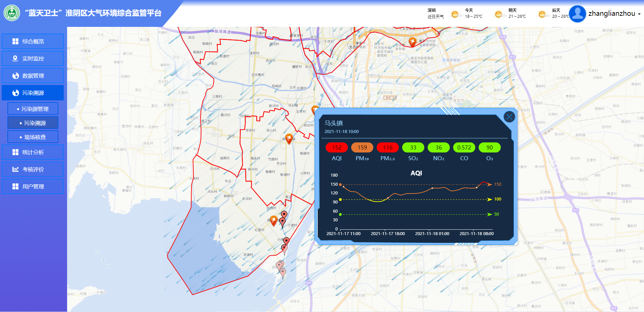This screenshot has height=312, width=644.
Task: Open 综合概览 from the sidebar
Action: tap(33, 41)
